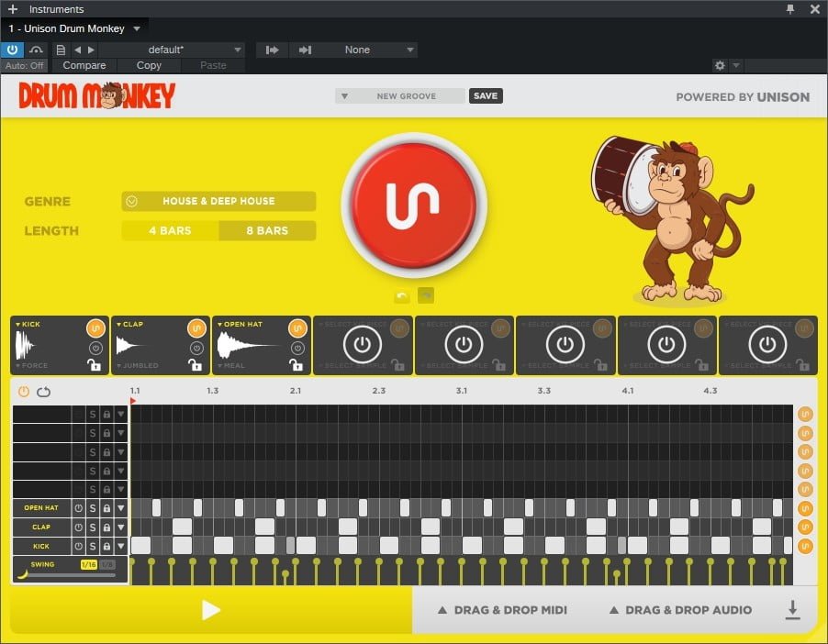Image resolution: width=828 pixels, height=644 pixels.
Task: Lock the Clap sequencer row
Action: [x=106, y=527]
